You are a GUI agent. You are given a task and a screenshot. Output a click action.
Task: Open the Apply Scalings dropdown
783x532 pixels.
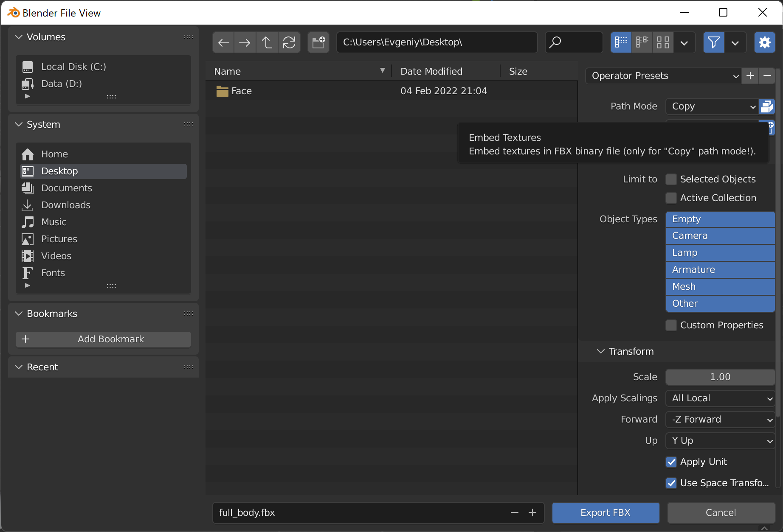coord(720,398)
